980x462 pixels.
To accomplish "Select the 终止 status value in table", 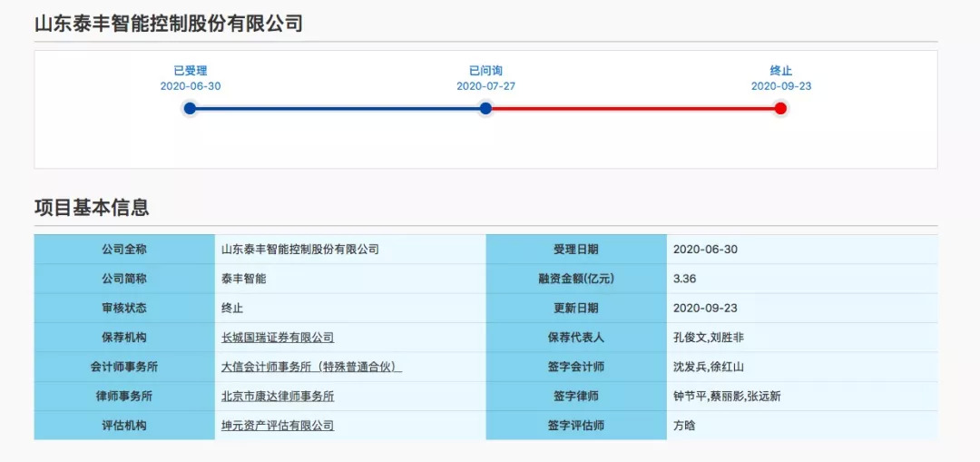I will coord(232,309).
